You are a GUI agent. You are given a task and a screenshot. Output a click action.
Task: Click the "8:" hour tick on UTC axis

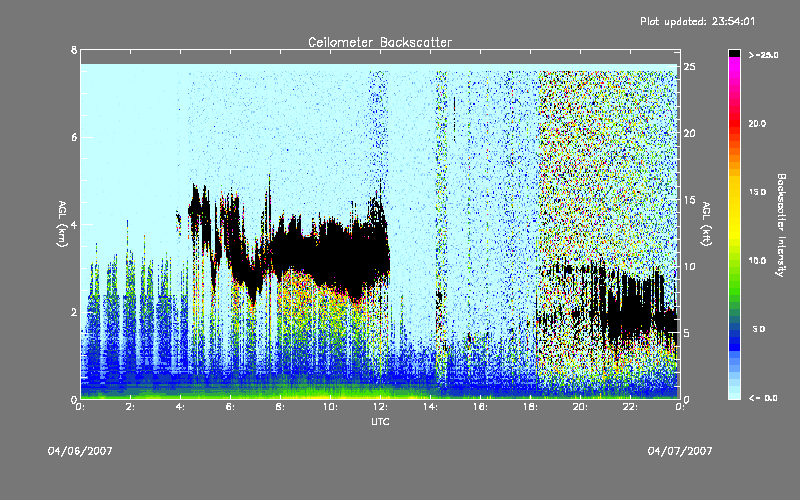(280, 407)
